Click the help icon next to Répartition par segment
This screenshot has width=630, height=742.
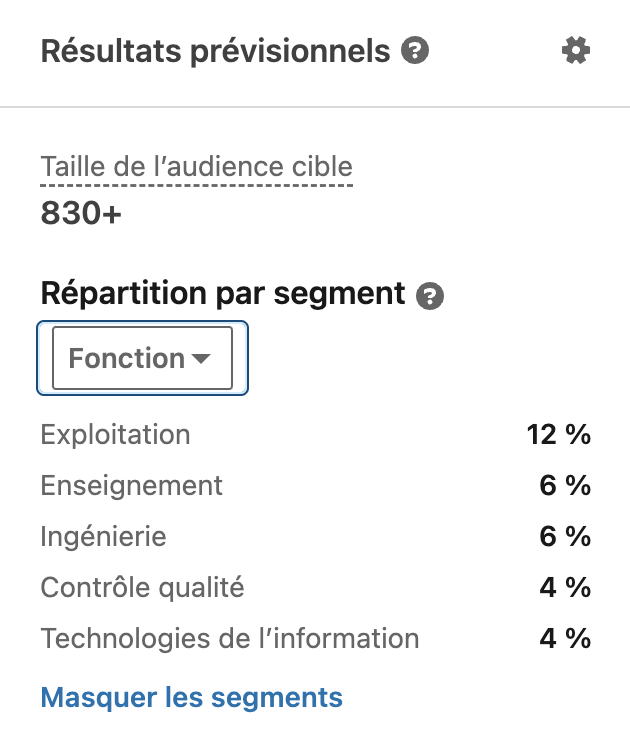click(x=430, y=295)
